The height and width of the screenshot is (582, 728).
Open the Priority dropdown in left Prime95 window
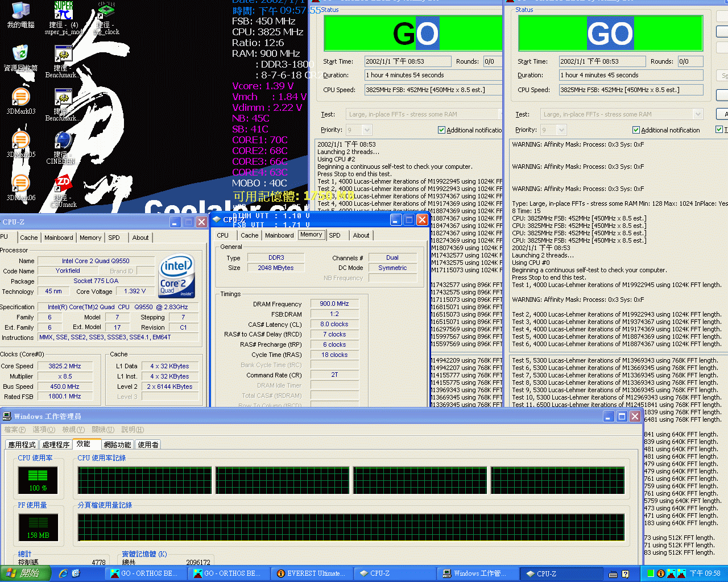[367, 130]
